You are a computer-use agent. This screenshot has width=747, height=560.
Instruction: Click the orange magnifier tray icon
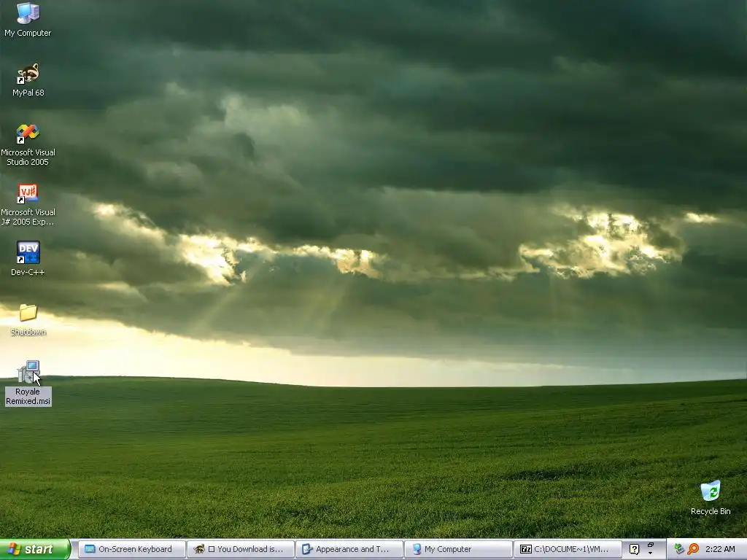pos(693,549)
